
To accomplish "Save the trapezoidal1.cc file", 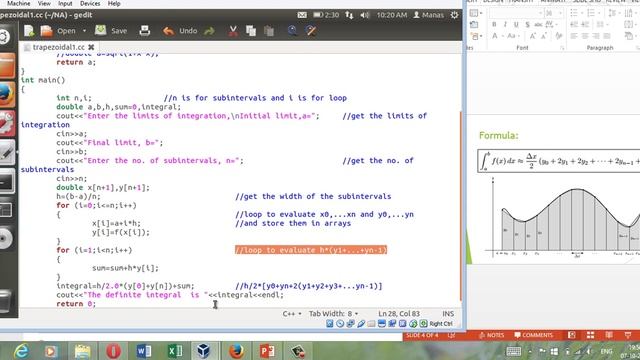I will click(111, 31).
